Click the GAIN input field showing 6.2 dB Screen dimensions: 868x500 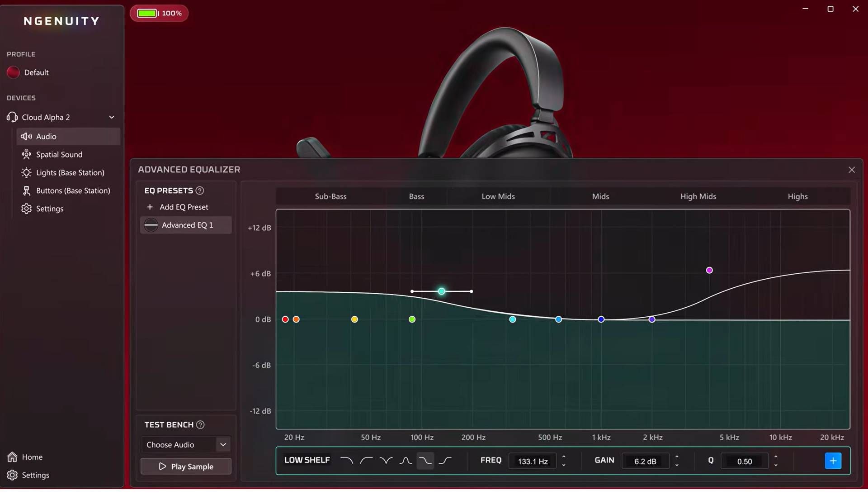point(645,461)
